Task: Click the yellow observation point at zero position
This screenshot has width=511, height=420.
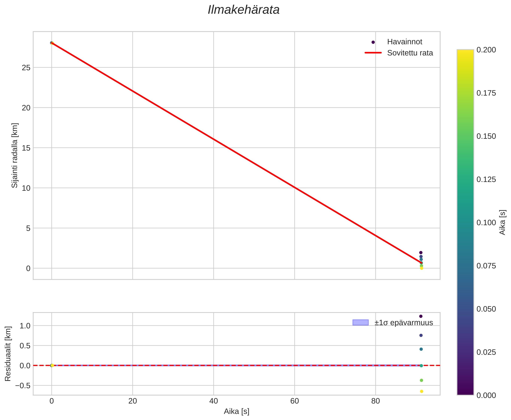Action: pos(421,268)
